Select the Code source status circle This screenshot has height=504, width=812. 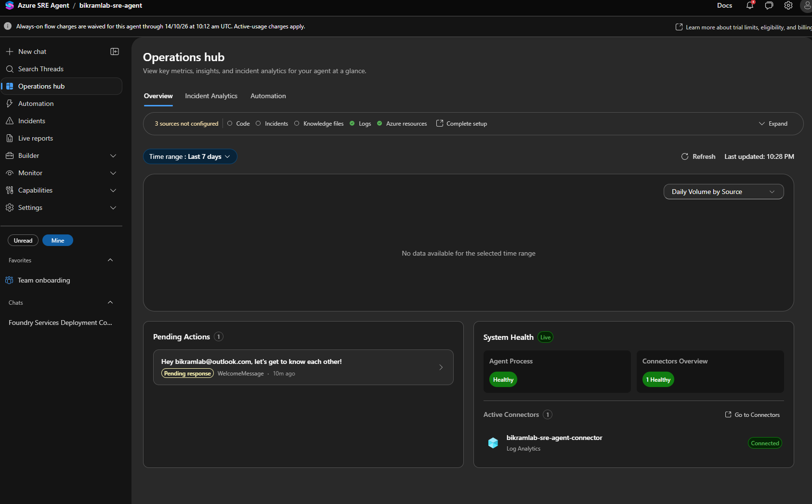(x=230, y=123)
